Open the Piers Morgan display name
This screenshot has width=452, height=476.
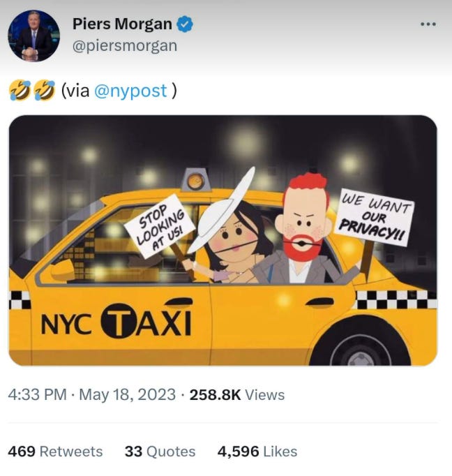pyautogui.click(x=122, y=24)
